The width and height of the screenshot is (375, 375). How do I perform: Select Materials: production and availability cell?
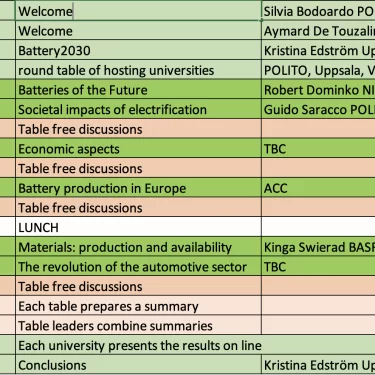point(138,247)
